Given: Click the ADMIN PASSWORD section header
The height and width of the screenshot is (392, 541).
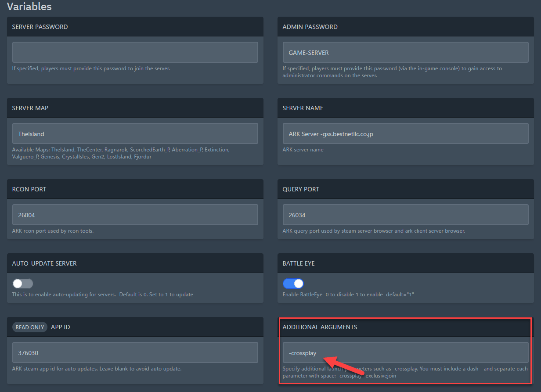Looking at the screenshot, I should coord(310,27).
